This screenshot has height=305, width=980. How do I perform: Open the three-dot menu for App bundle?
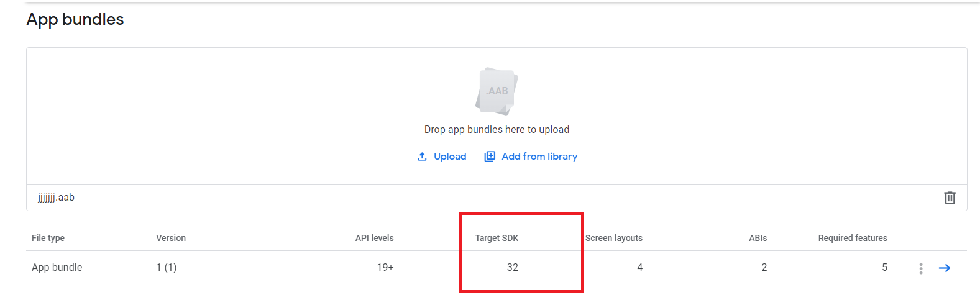(x=921, y=268)
